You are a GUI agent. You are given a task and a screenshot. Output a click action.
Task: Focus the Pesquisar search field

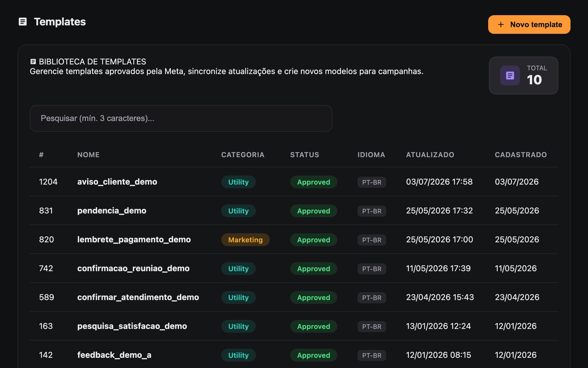[x=181, y=118]
